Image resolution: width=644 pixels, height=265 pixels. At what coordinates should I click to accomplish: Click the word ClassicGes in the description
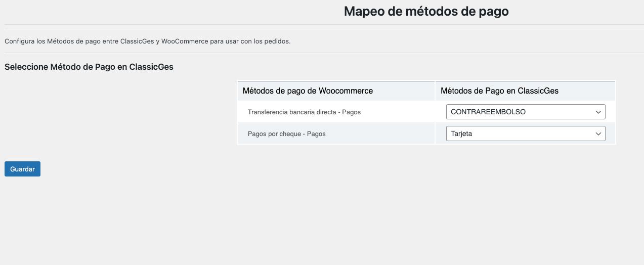(x=137, y=41)
